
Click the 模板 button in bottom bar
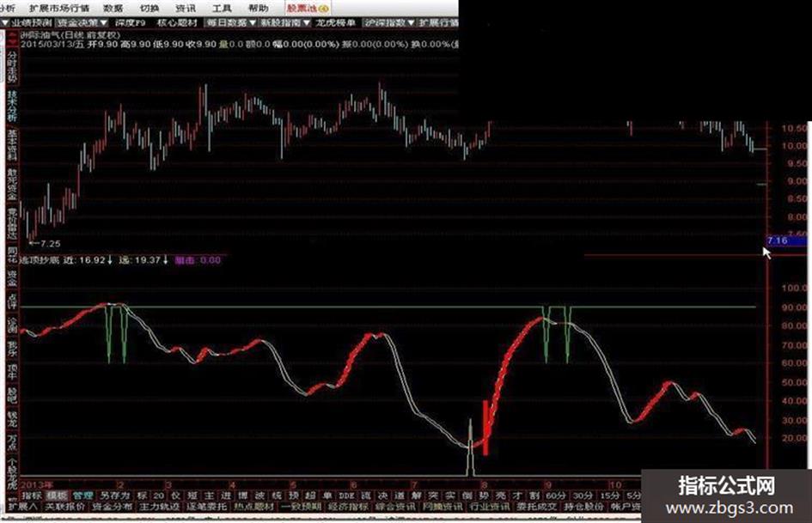tap(57, 496)
